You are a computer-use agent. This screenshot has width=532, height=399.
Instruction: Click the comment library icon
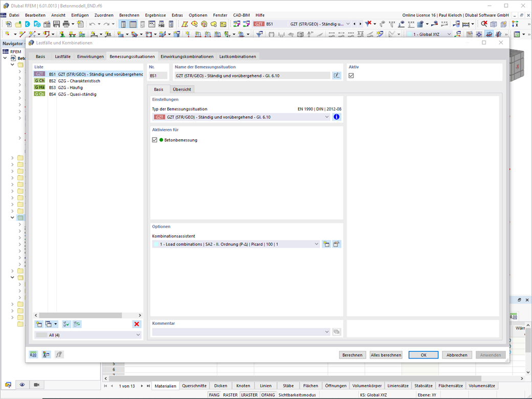pyautogui.click(x=336, y=331)
